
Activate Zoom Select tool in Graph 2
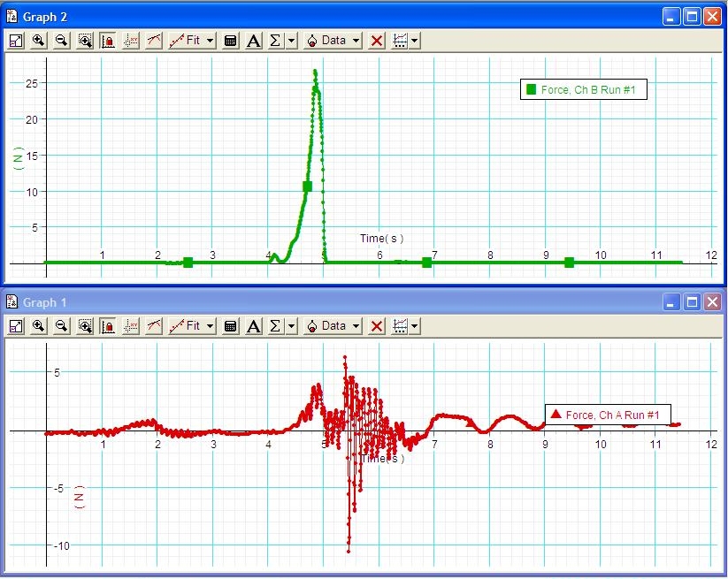point(85,41)
